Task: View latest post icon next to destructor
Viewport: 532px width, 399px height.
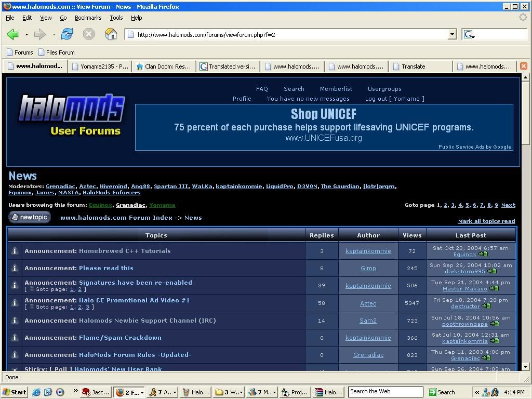Action: (486, 306)
